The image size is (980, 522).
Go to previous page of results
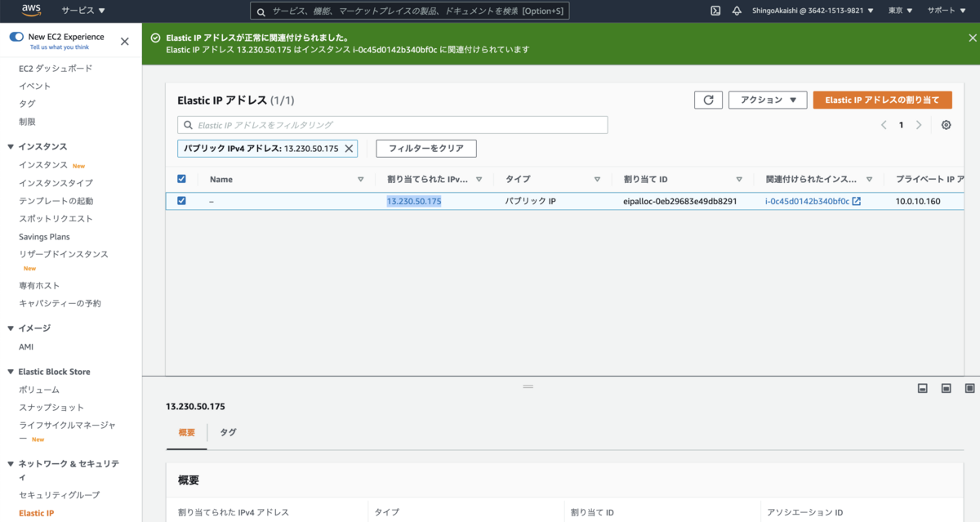(884, 125)
